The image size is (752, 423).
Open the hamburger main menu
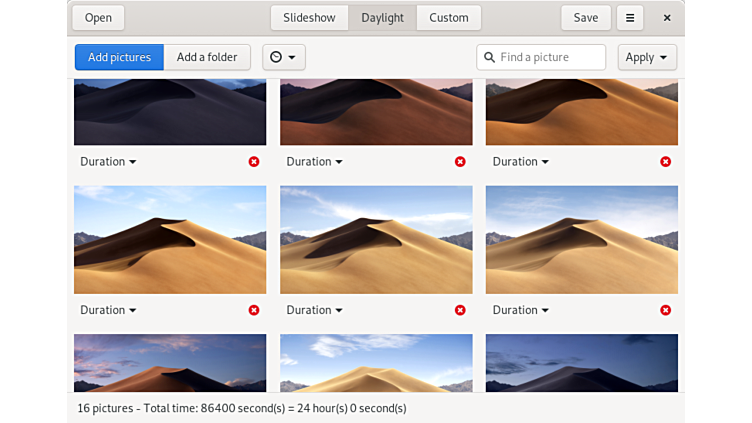(630, 18)
